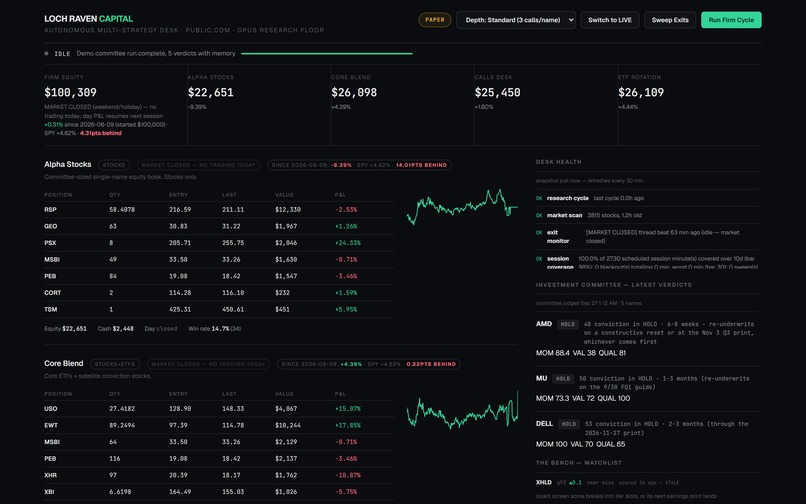Screen dimensions: 806x504
Task: Click MSBI quantity 64 in Core Blend
Action: 113,442
